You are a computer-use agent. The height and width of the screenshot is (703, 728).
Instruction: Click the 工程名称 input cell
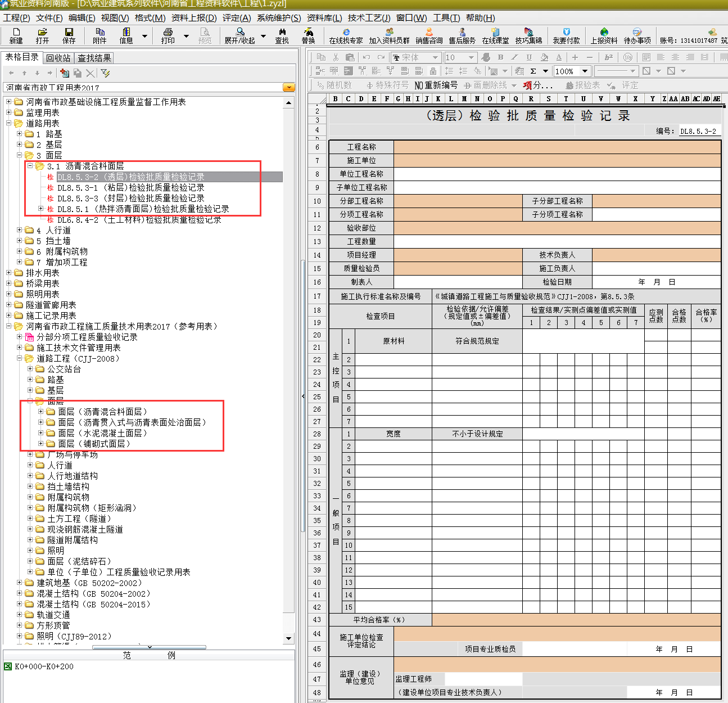pos(557,147)
